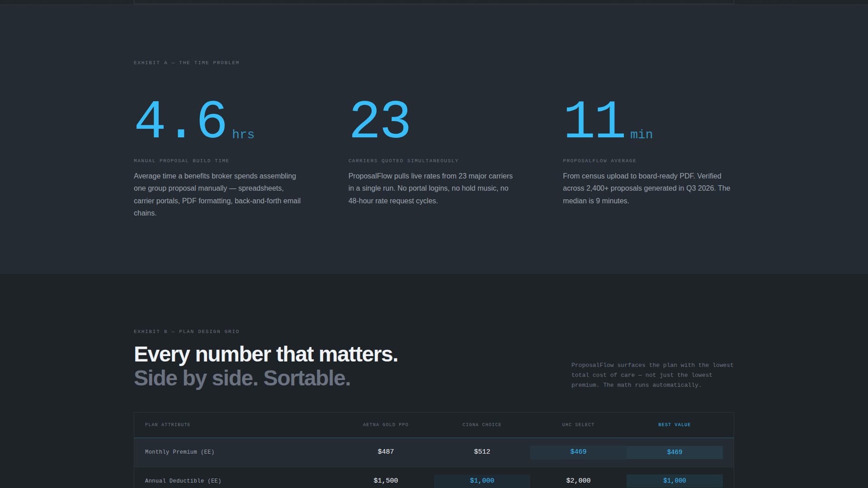Click paragraph starting 'ProposalFlow pulls live rates'

(x=431, y=188)
